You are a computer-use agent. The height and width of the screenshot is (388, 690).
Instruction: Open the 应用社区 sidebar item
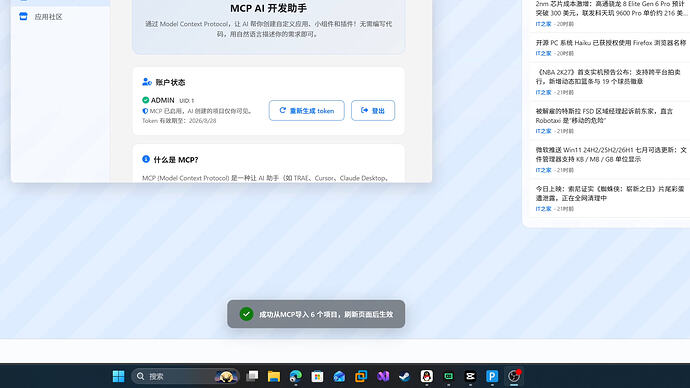[x=60, y=17]
